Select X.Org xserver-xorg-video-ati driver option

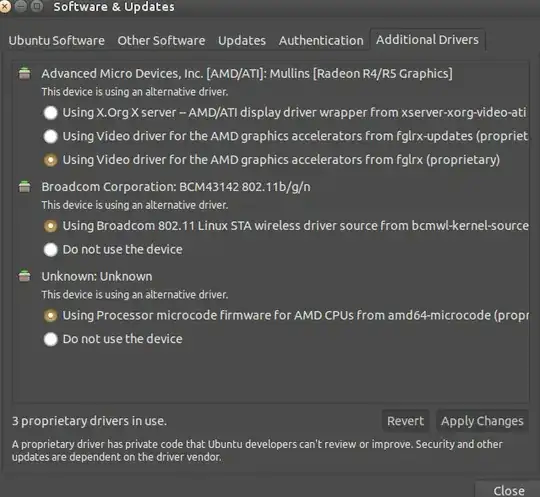[50, 113]
